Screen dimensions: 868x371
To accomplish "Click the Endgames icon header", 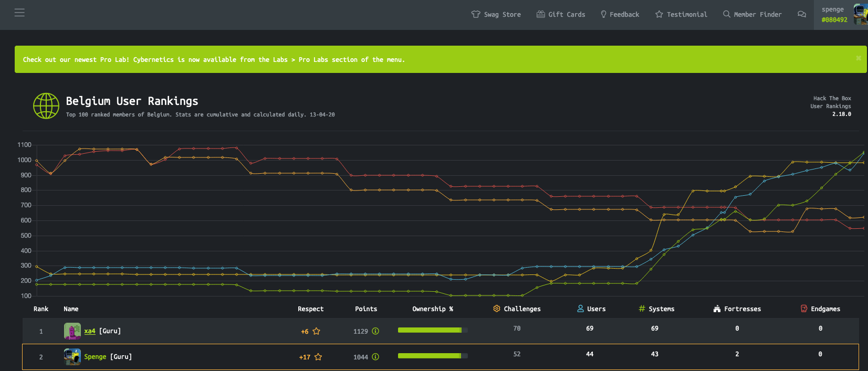I will click(804, 309).
